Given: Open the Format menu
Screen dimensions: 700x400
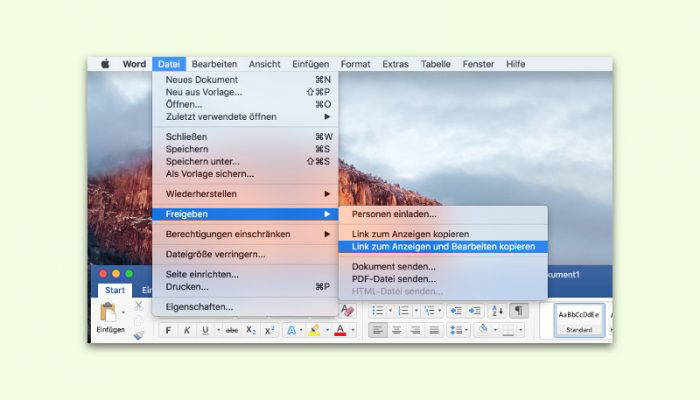Looking at the screenshot, I should pyautogui.click(x=355, y=64).
